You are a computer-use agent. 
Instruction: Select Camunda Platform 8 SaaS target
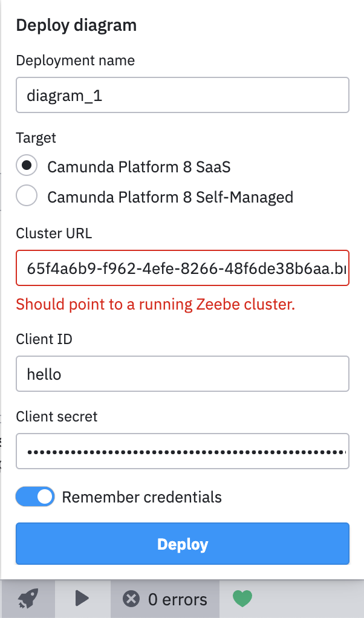click(x=26, y=164)
